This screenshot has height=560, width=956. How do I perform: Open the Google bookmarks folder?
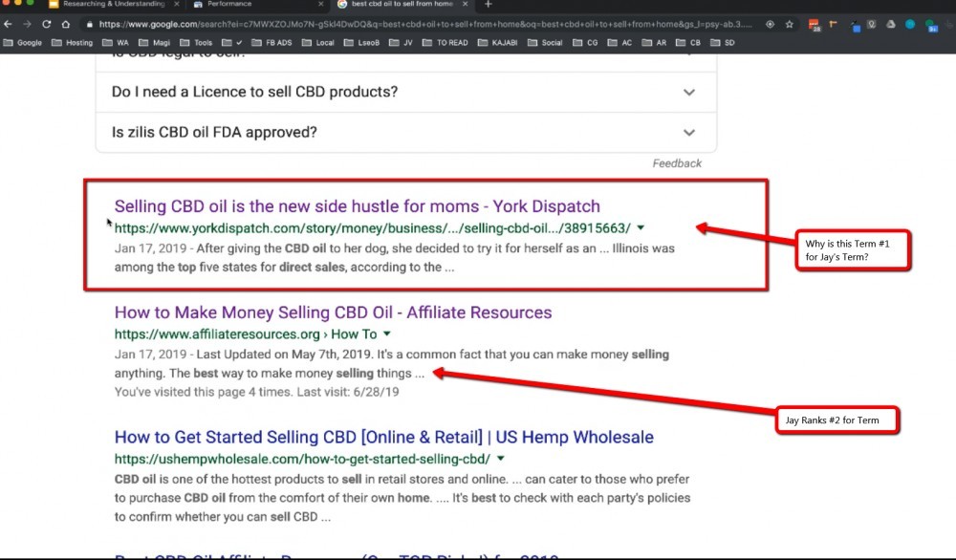tap(23, 43)
